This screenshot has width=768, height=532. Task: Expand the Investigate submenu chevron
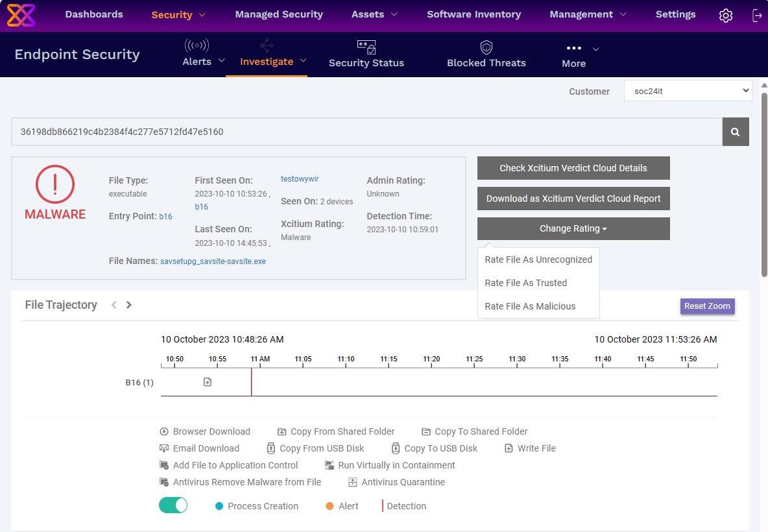pyautogui.click(x=303, y=61)
